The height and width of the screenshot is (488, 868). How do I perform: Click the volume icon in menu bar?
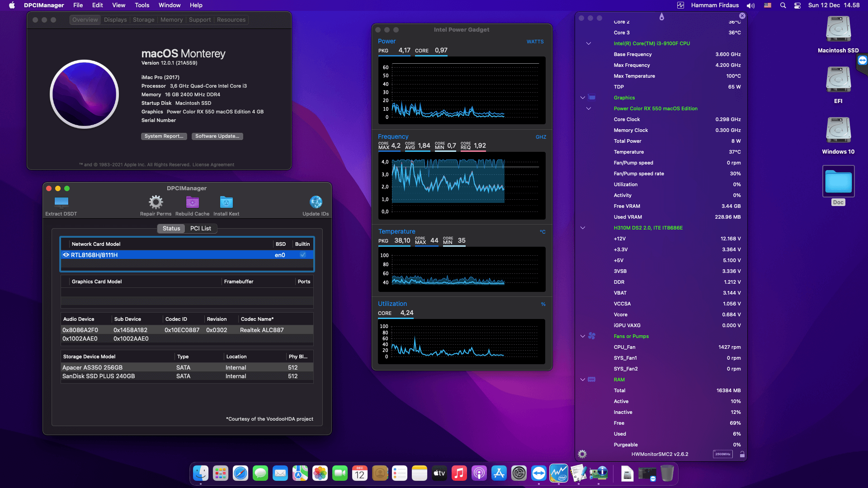(x=750, y=5)
